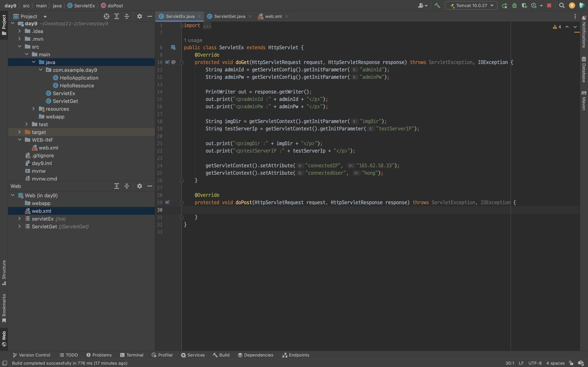Click the Search Everywhere magnifier icon
The width and height of the screenshot is (588, 367).
(562, 5)
